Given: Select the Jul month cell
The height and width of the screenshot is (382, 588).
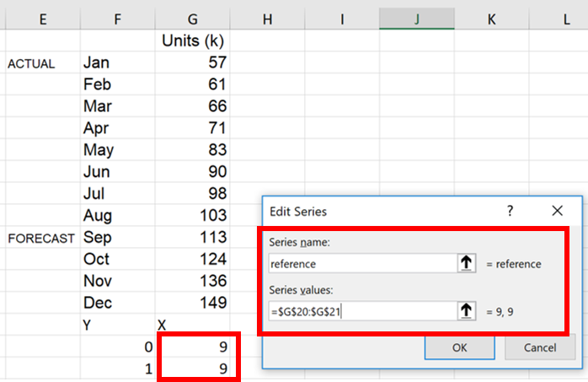Looking at the screenshot, I should 117,194.
